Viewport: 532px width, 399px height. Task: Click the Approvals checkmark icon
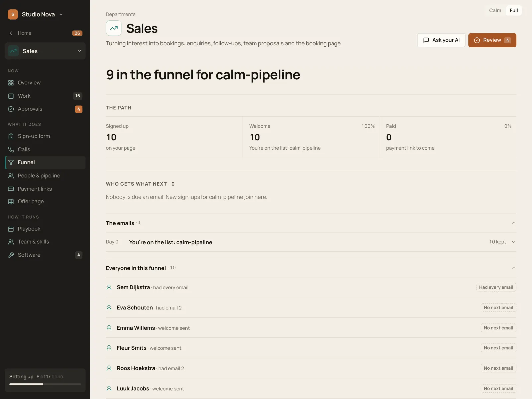click(x=11, y=109)
